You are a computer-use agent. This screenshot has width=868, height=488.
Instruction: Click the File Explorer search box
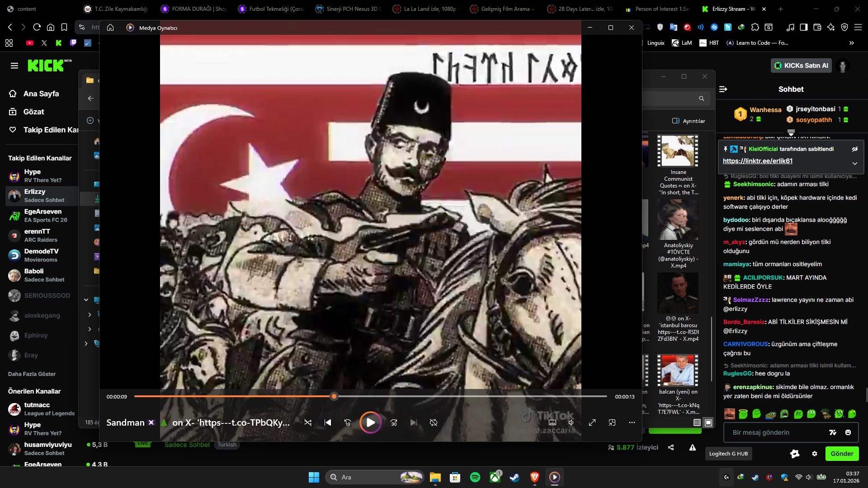tap(676, 99)
